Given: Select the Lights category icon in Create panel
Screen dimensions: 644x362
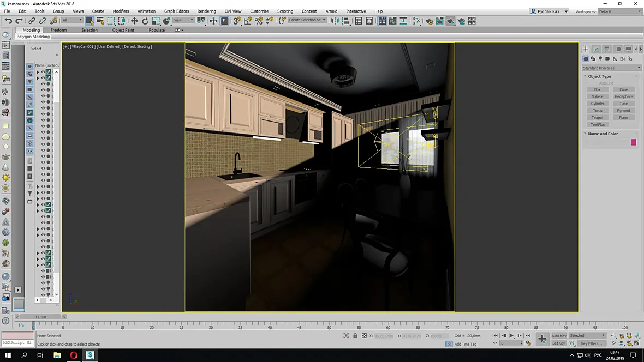Looking at the screenshot, I should 600,59.
